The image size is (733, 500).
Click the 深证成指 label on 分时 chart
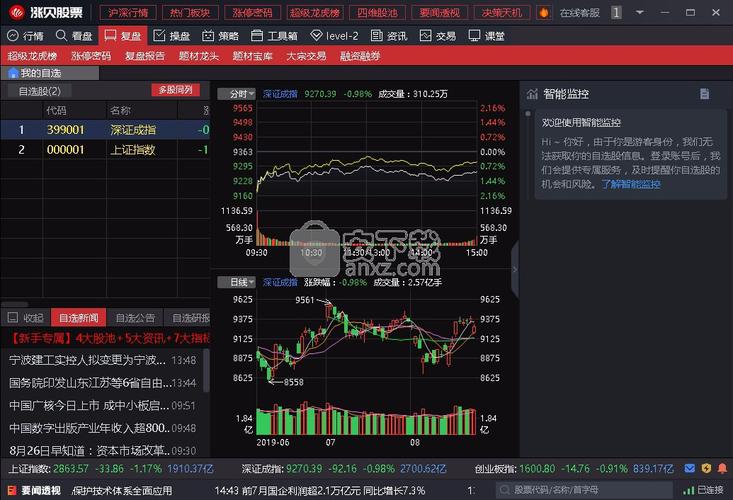pos(280,94)
